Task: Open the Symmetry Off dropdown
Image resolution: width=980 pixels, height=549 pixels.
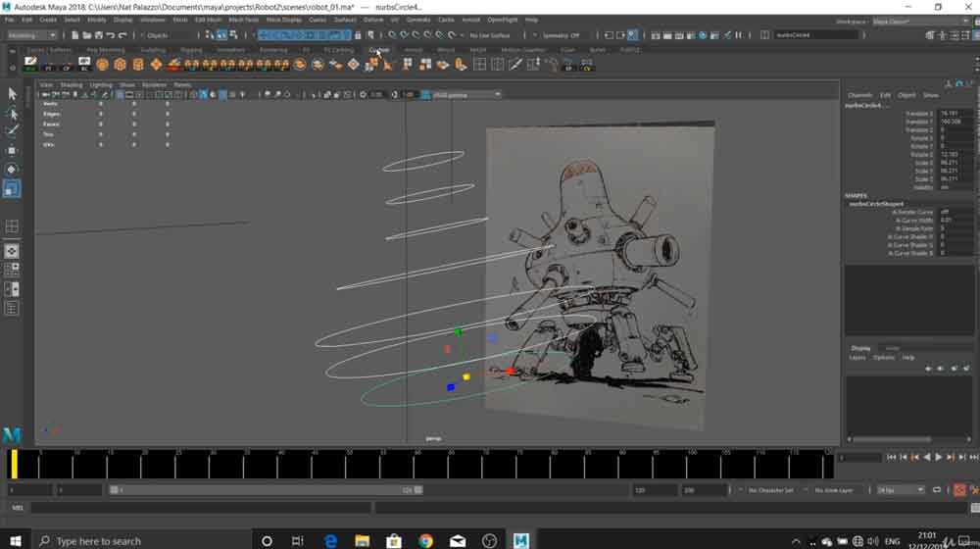Action: pos(562,35)
